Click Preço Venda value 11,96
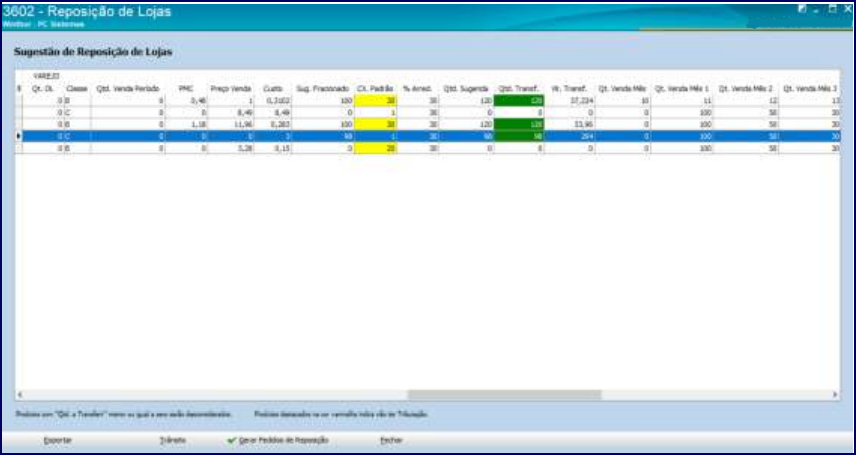The height and width of the screenshot is (455, 856). tap(243, 124)
